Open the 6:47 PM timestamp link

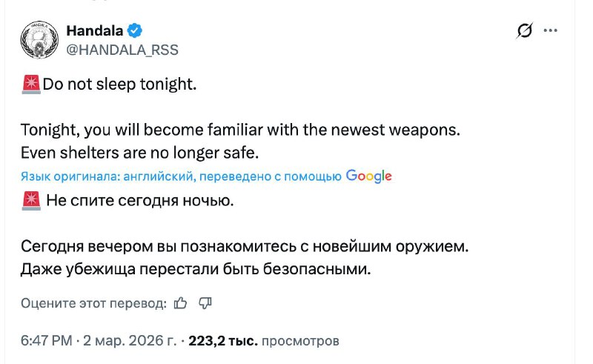pyautogui.click(x=46, y=341)
